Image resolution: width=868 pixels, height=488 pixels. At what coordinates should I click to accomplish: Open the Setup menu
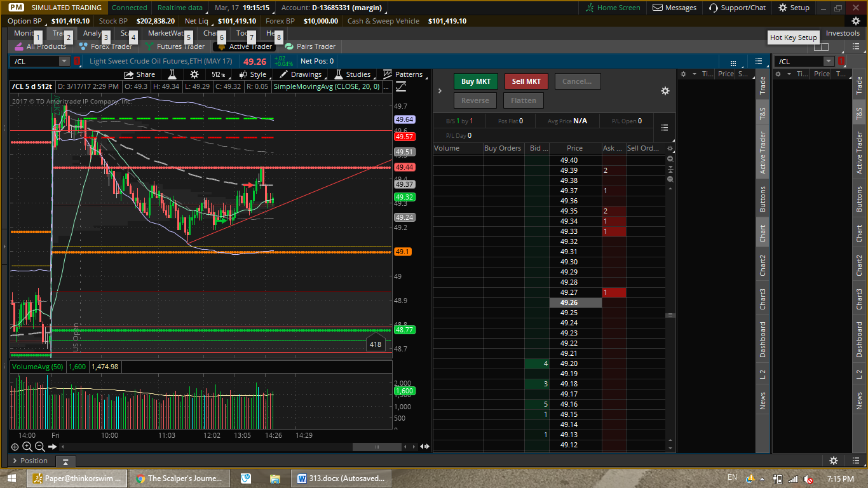coord(794,8)
